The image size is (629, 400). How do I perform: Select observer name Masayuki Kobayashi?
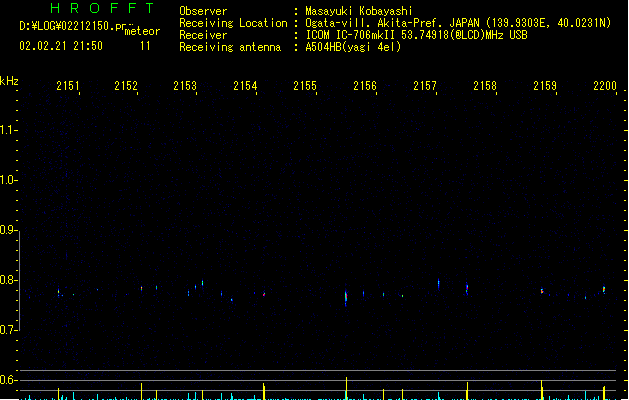[359, 11]
